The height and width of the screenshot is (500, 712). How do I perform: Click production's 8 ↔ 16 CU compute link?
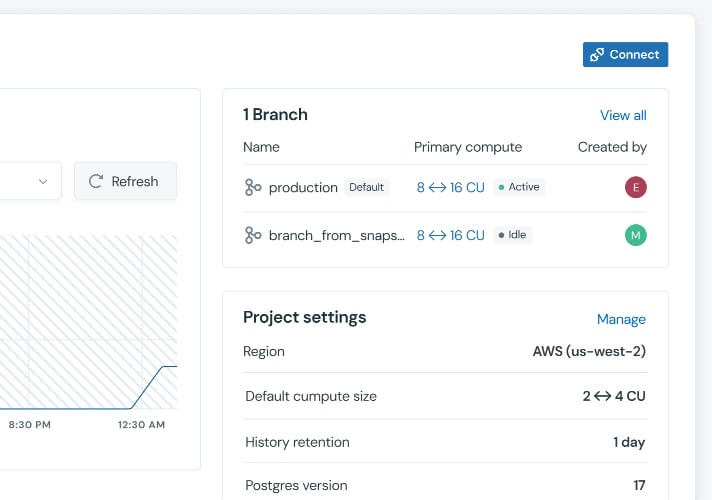450,187
